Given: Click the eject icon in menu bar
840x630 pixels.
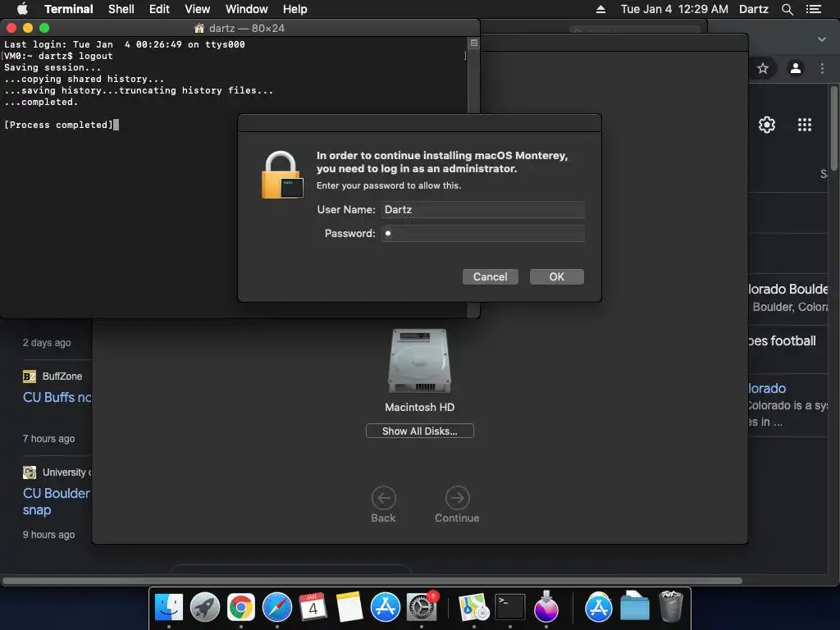Looking at the screenshot, I should pyautogui.click(x=600, y=9).
